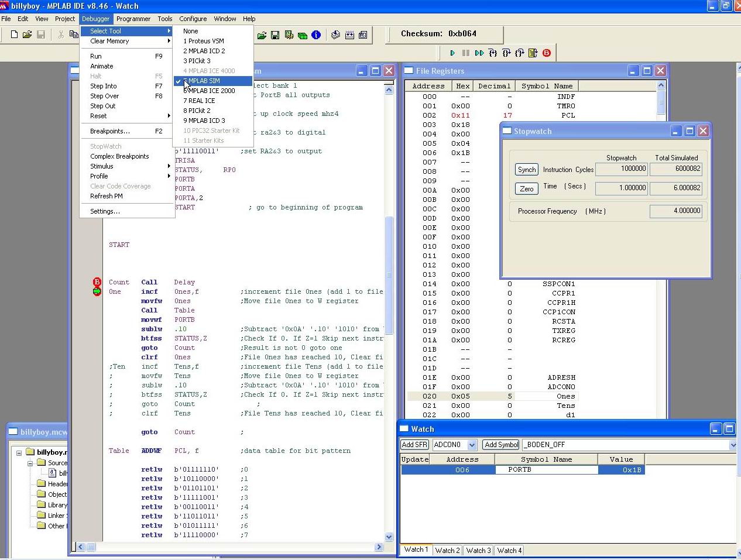Click the New File toolbar icon
741x560 pixels.
14,35
